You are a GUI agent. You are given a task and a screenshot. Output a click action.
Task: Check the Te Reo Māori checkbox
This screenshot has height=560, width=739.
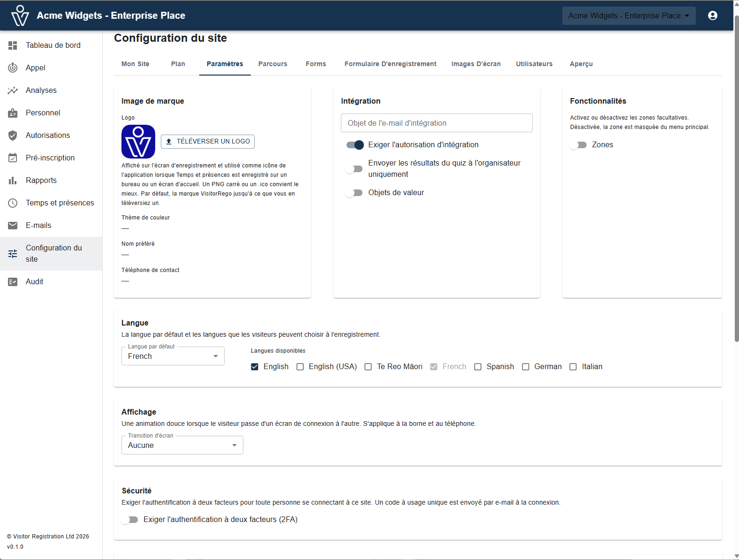368,367
